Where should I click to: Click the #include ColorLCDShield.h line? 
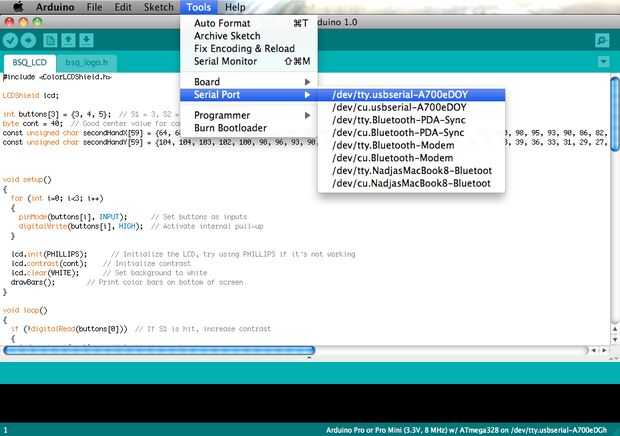[57, 77]
